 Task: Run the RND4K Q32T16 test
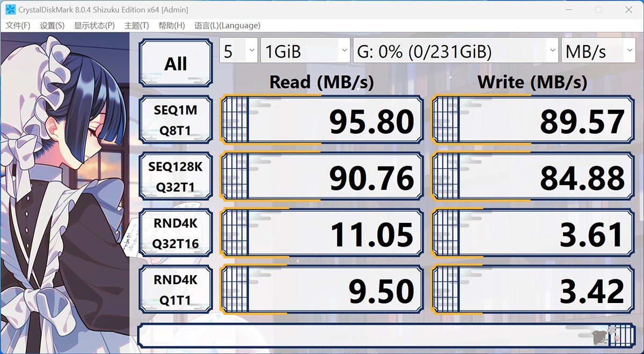[x=175, y=233]
